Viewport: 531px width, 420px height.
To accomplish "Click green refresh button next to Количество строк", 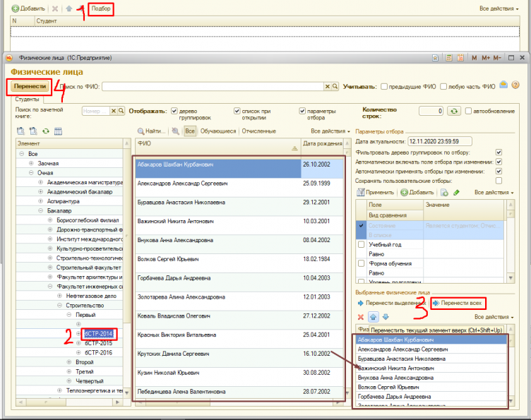I will tap(454, 111).
